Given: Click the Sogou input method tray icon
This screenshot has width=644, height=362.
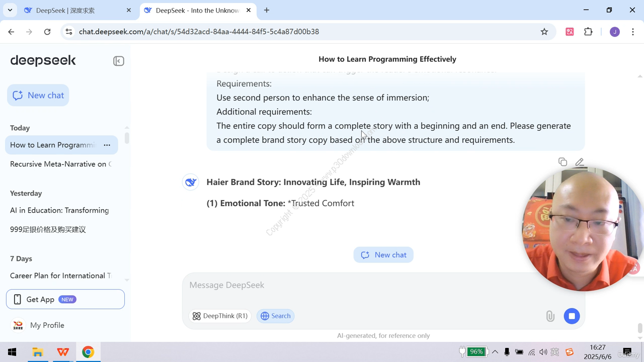Looking at the screenshot, I should click(570, 352).
